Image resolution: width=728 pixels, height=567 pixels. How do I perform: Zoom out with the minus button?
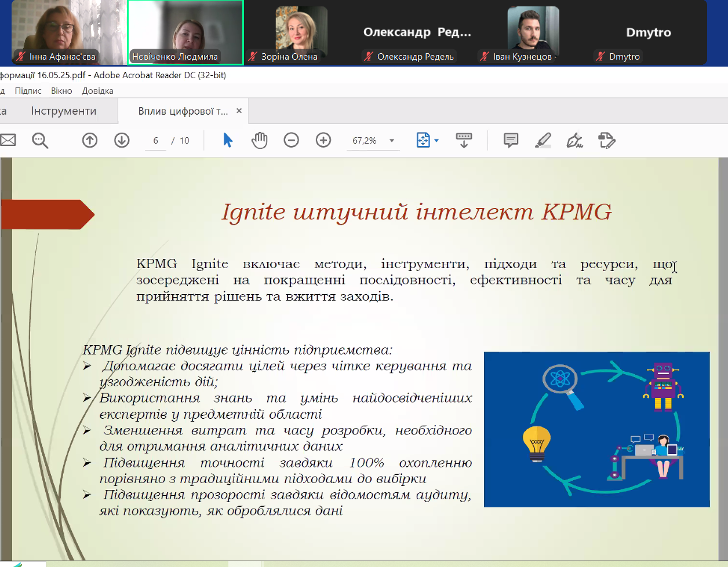point(291,140)
